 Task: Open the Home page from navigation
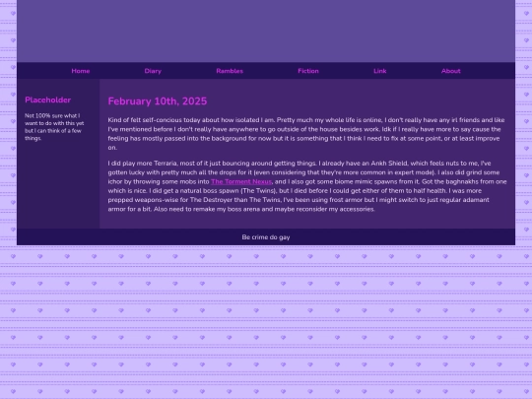click(81, 71)
